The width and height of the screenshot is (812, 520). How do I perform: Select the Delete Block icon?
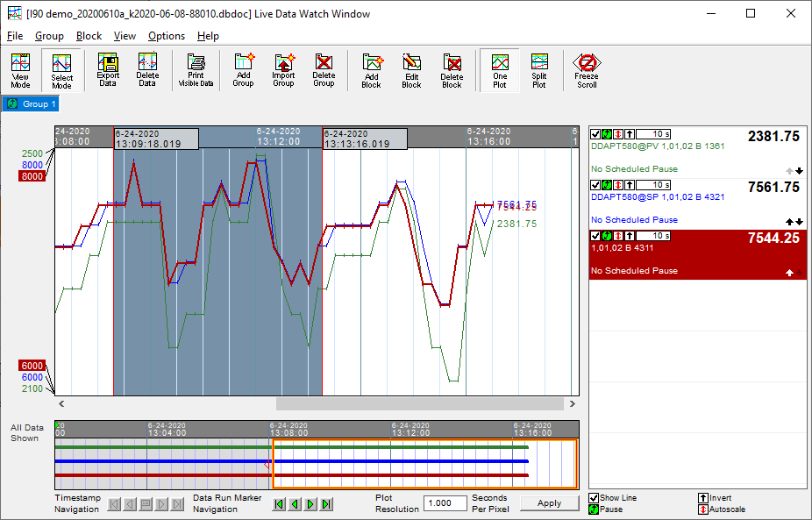pos(452,70)
